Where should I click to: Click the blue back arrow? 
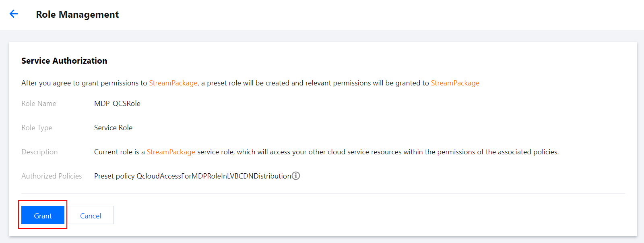[x=14, y=14]
